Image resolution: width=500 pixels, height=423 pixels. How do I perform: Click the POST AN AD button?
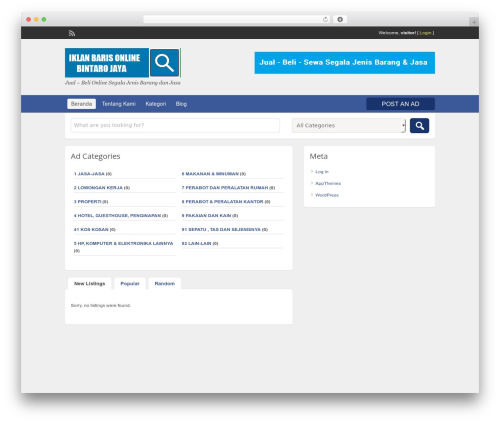pos(400,104)
